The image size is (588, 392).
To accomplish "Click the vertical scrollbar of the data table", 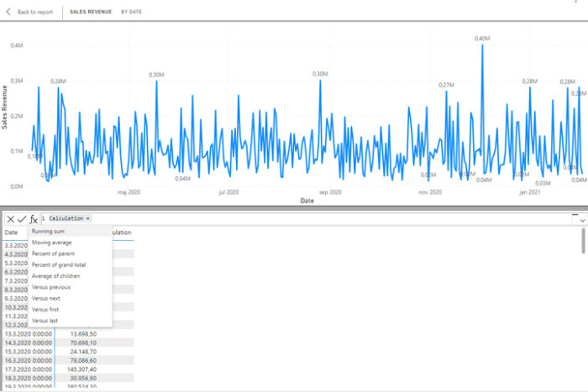I will (583, 241).
